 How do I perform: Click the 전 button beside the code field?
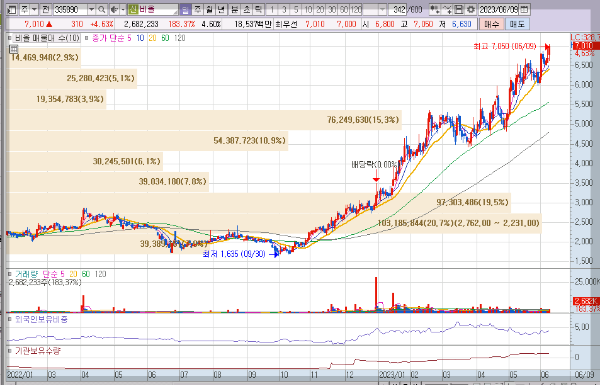(x=46, y=9)
